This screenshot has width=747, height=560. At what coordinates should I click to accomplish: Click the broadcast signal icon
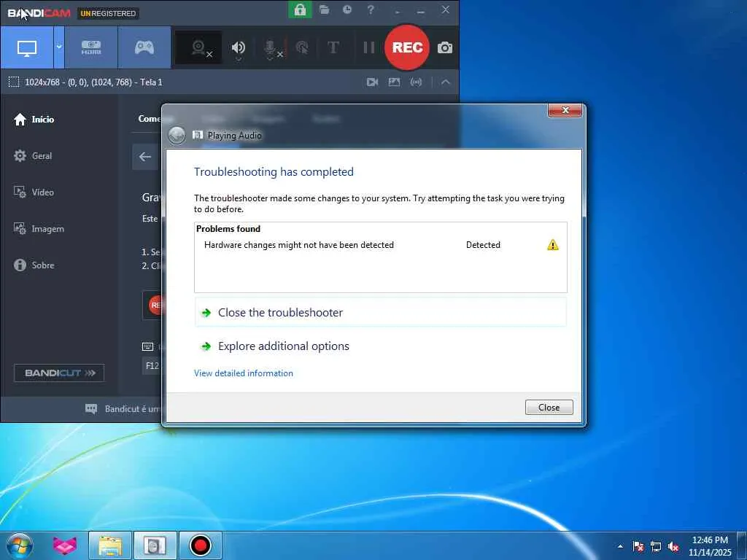pyautogui.click(x=416, y=82)
